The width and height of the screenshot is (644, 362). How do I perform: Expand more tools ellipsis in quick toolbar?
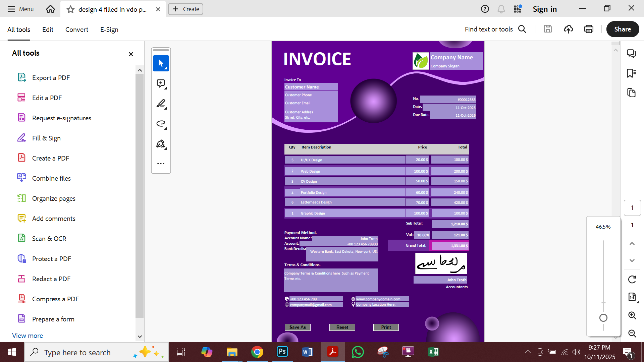(x=161, y=164)
